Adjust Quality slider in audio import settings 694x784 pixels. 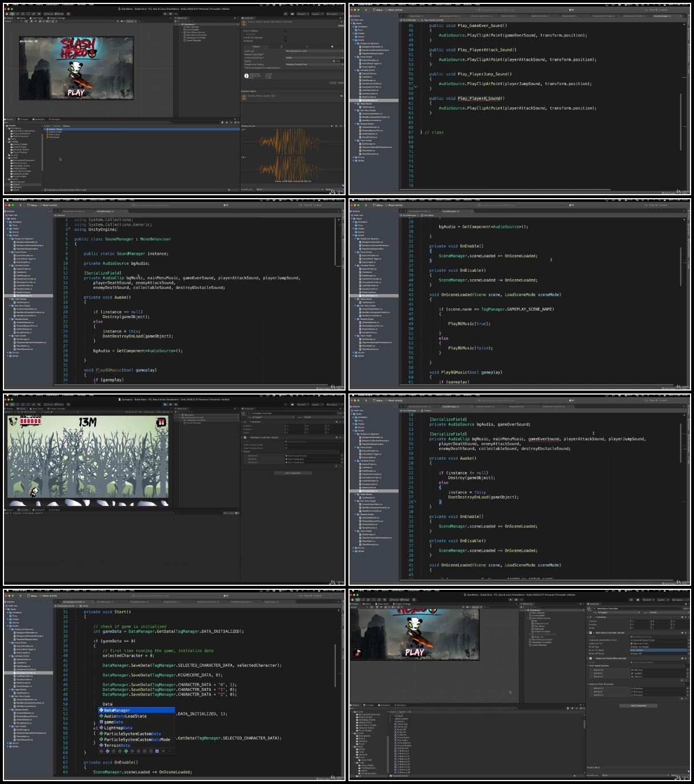pos(310,61)
